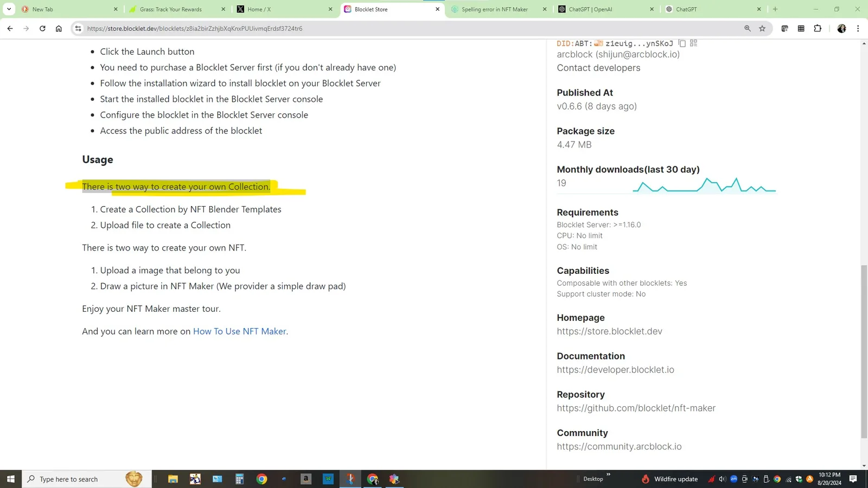Screen dimensions: 868x488
Task: Switch to Spelling error in NFT Maker tab
Action: (499, 9)
